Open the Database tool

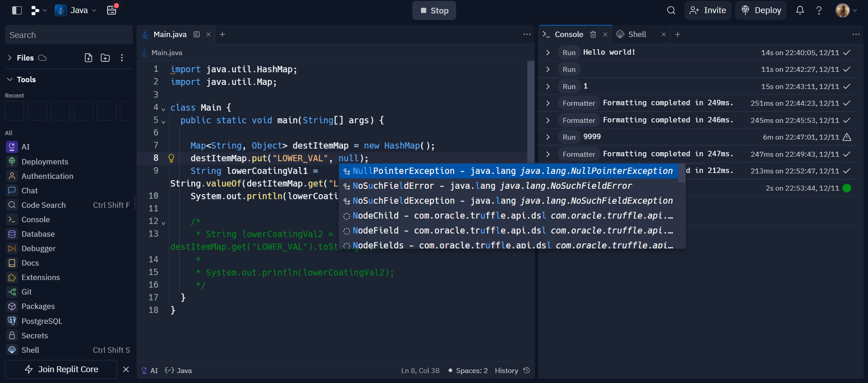[x=68, y=234]
